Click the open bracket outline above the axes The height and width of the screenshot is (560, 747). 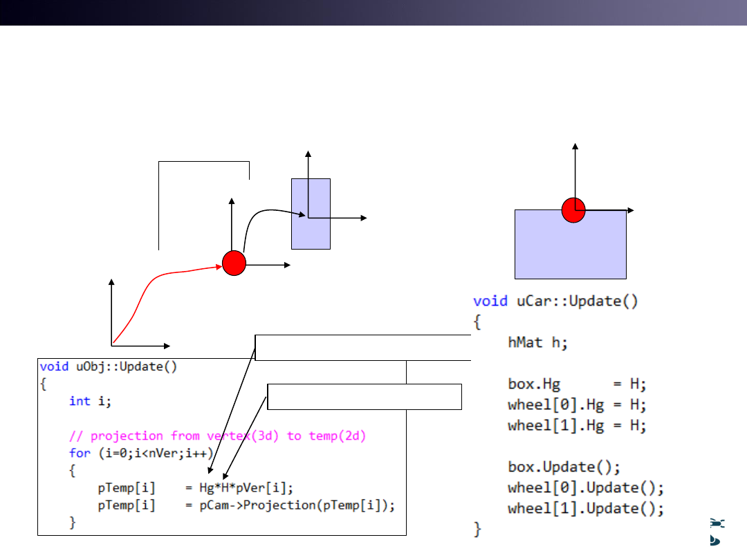[x=203, y=162]
